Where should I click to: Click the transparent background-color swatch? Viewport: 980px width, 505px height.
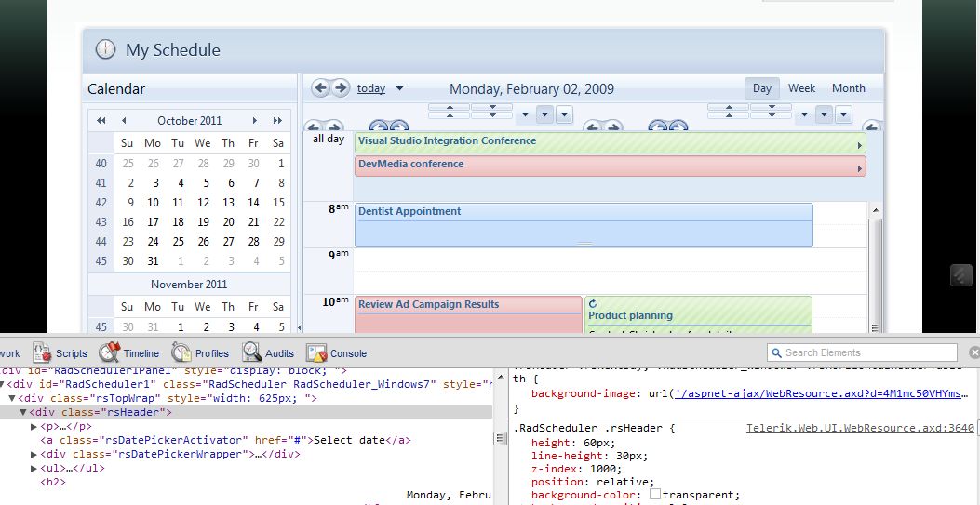655,494
